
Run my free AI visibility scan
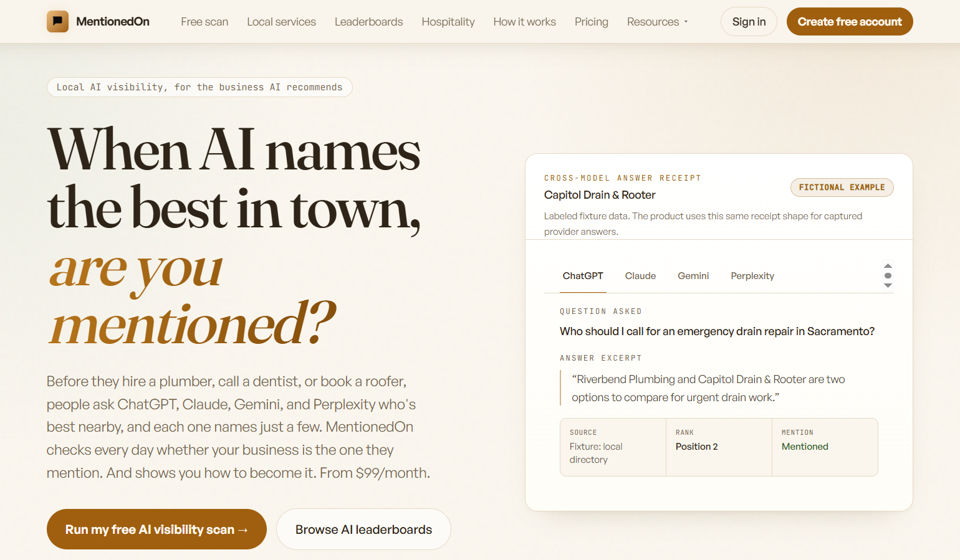pyautogui.click(x=156, y=529)
